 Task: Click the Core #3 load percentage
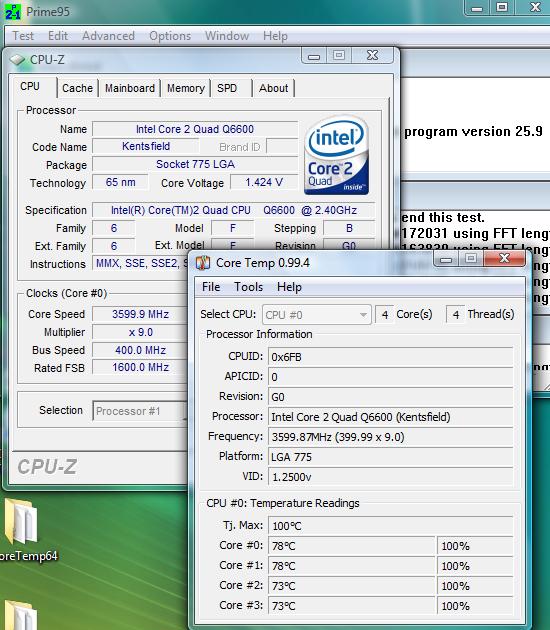point(475,606)
